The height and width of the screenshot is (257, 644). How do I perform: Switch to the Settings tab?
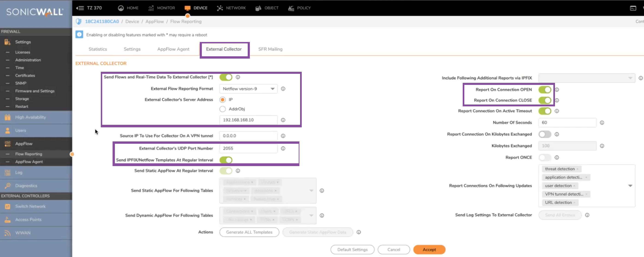tap(132, 49)
